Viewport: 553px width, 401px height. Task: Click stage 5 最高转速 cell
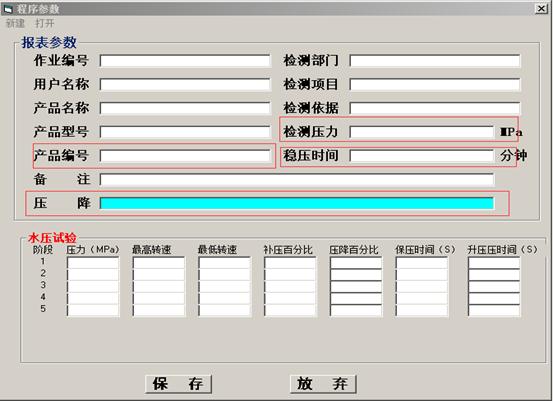159,310
